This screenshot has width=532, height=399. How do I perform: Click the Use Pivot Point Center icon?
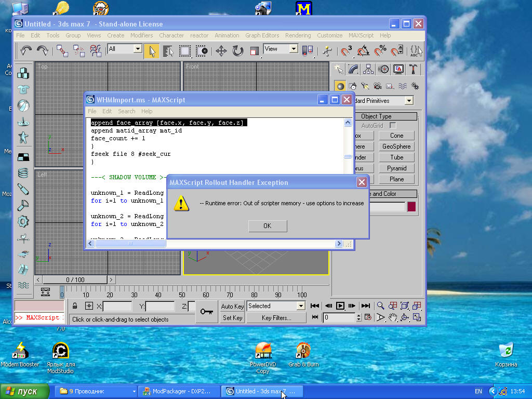pyautogui.click(x=308, y=51)
